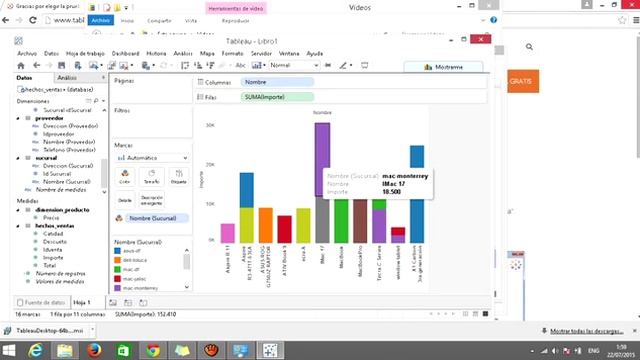Click the last filled view icon in status bar

[485, 314]
